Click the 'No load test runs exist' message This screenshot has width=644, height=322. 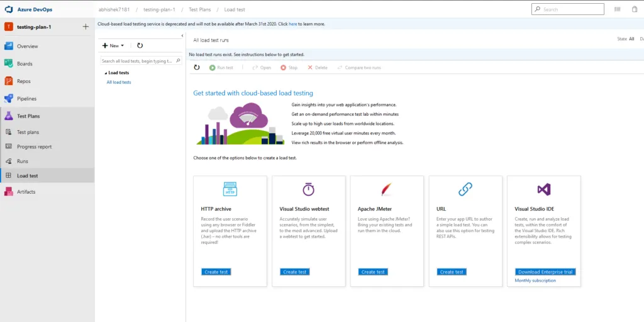point(247,54)
